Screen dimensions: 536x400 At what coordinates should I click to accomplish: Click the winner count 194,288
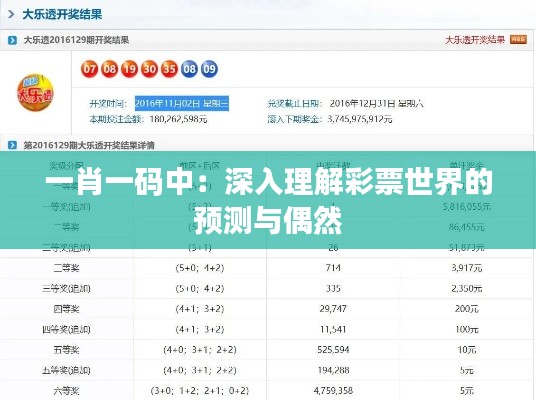(333, 370)
